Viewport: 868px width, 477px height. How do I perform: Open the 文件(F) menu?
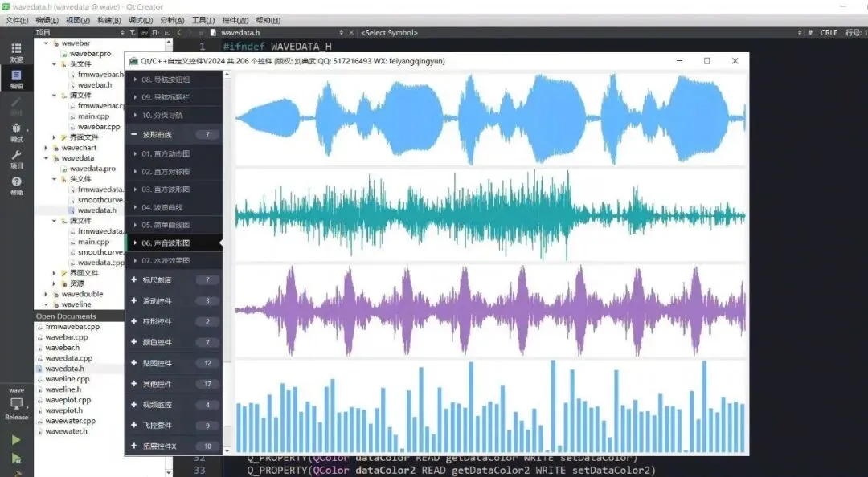pyautogui.click(x=17, y=20)
